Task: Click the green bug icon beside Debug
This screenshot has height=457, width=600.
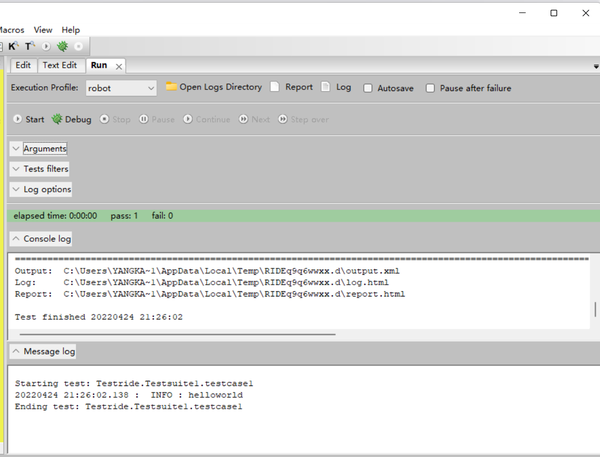Action: [x=57, y=119]
